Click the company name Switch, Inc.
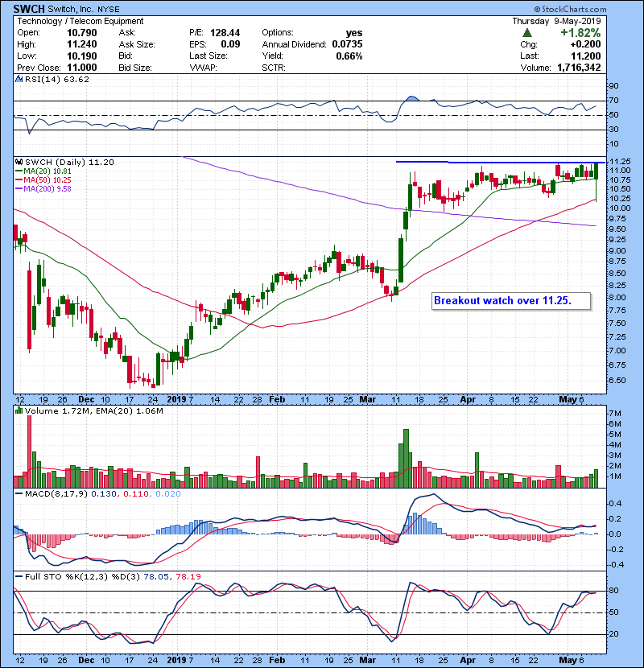The width and height of the screenshot is (644, 668). click(x=72, y=9)
